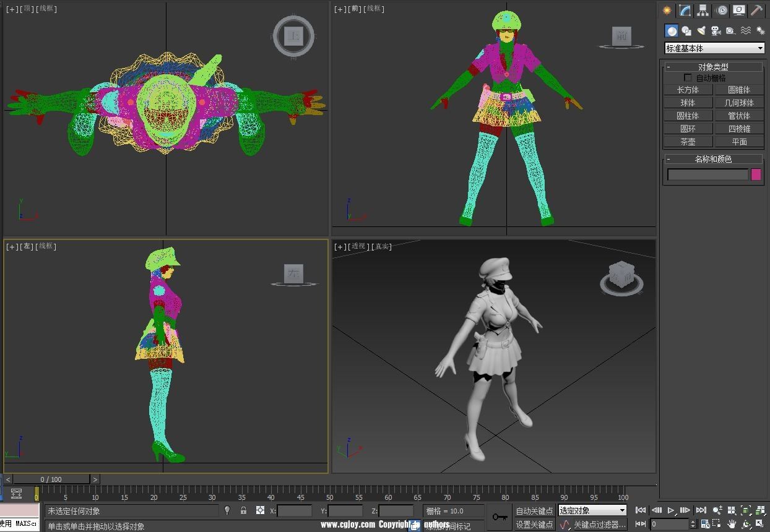The image size is (770, 532).
Task: Open the [线框] shading menu in left viewport
Action: click(47, 246)
